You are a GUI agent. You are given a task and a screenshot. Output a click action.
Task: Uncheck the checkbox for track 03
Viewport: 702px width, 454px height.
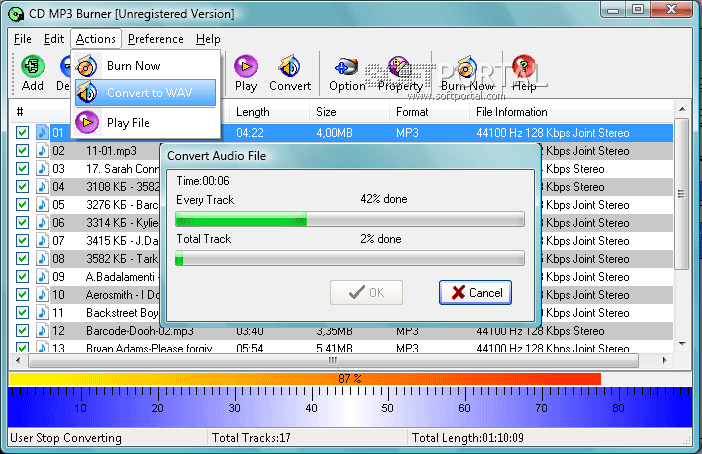[22, 168]
